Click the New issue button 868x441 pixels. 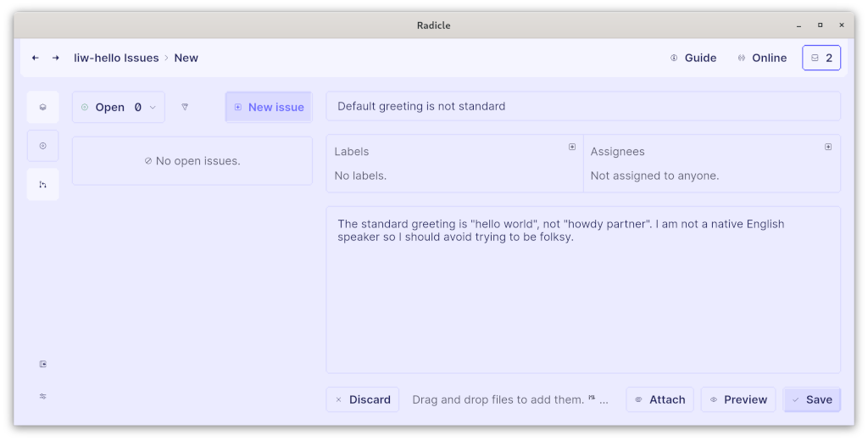pyautogui.click(x=269, y=107)
